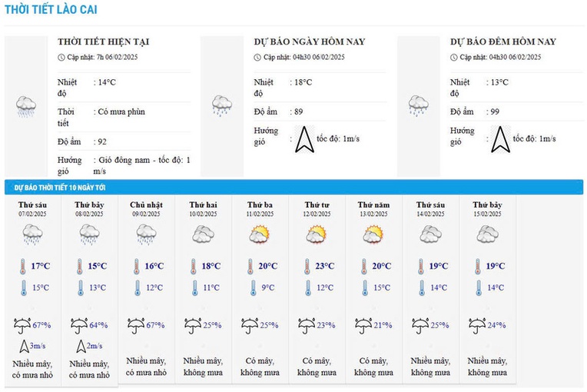Click the clock icon beside 7h 06/02/2025 update
This screenshot has height=392, width=587.
pos(61,58)
